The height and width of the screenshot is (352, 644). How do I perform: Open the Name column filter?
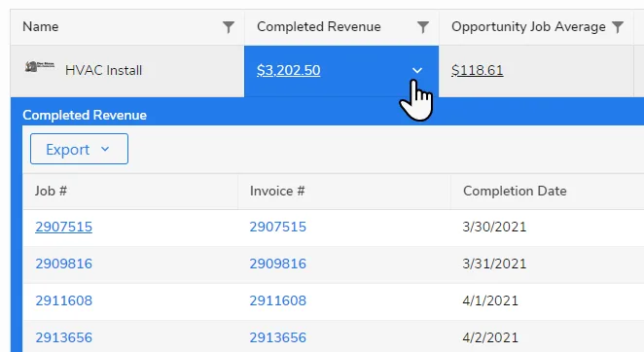(x=229, y=27)
